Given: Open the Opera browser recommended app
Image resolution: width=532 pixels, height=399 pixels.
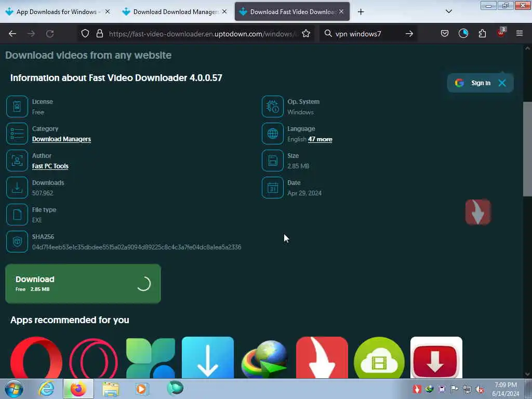Looking at the screenshot, I should 36,357.
